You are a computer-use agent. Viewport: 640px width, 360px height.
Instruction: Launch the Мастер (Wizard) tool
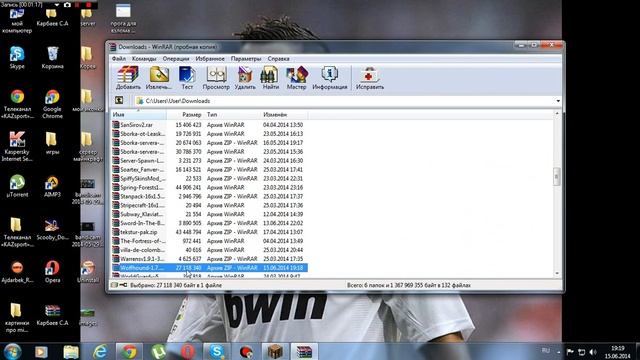[296, 78]
